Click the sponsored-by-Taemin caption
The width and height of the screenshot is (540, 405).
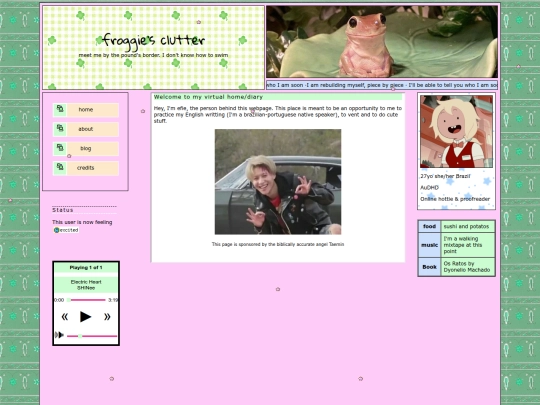pos(278,244)
